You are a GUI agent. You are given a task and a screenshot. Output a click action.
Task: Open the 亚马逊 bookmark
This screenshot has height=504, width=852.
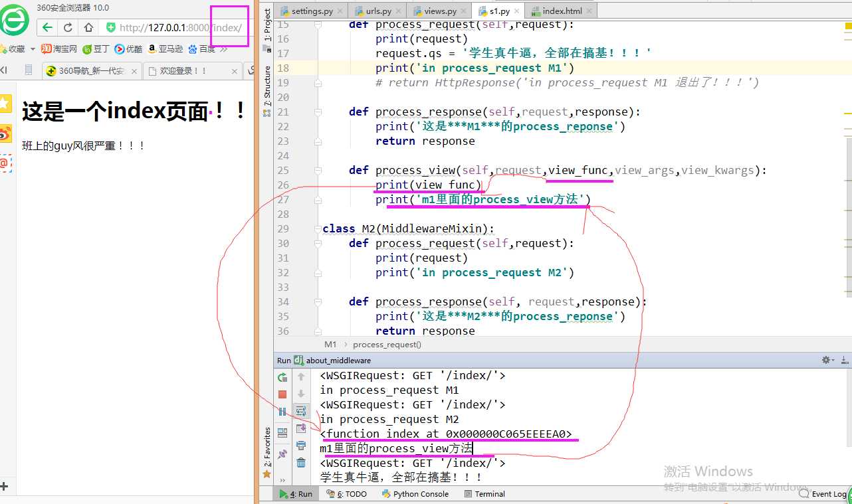(165, 49)
